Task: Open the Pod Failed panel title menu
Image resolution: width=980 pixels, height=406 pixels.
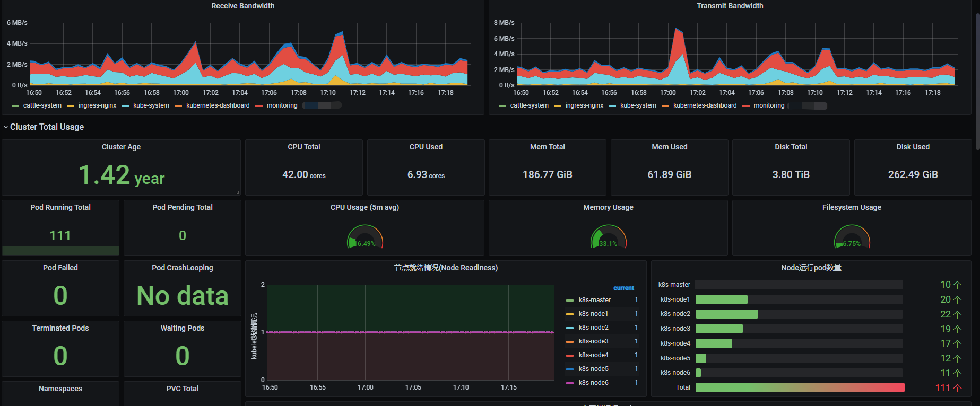Action: [x=60, y=268]
